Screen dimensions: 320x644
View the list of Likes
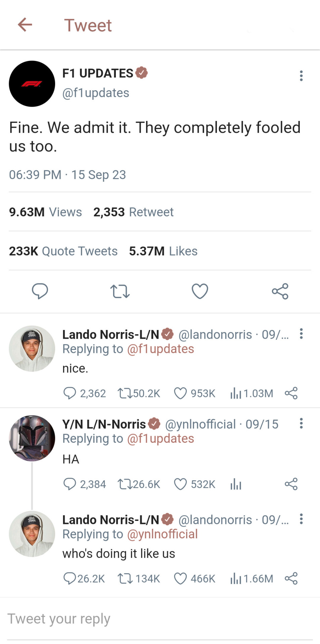(x=163, y=251)
